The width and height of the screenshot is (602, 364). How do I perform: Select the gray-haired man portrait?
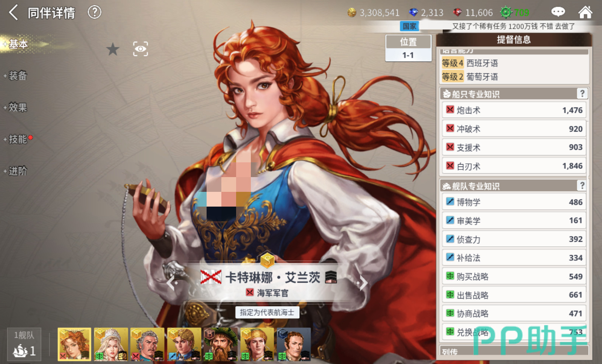(x=148, y=344)
